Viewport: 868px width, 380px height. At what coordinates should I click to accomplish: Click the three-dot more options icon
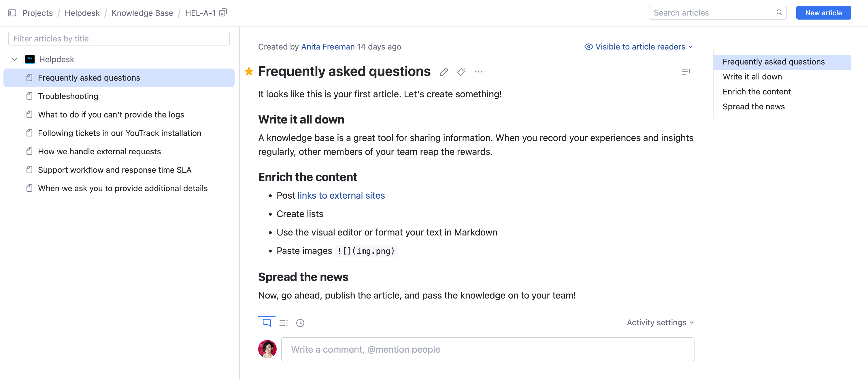(478, 72)
